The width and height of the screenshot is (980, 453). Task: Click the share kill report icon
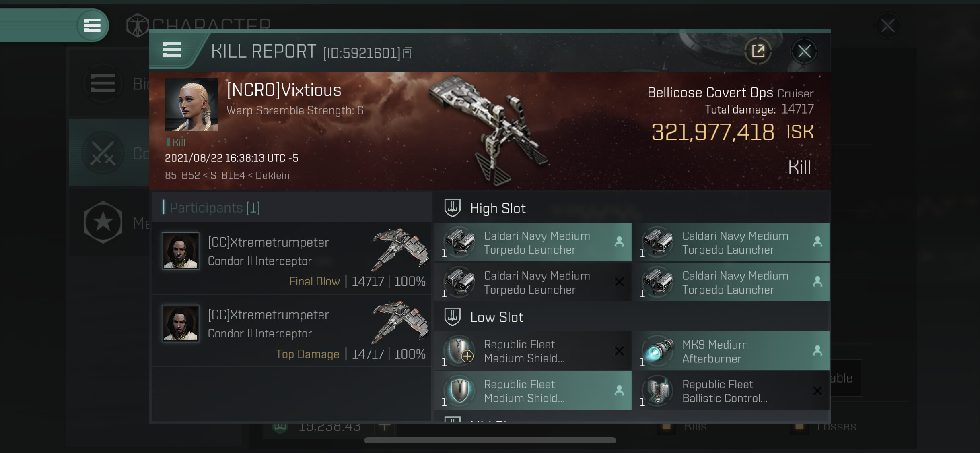coord(758,51)
